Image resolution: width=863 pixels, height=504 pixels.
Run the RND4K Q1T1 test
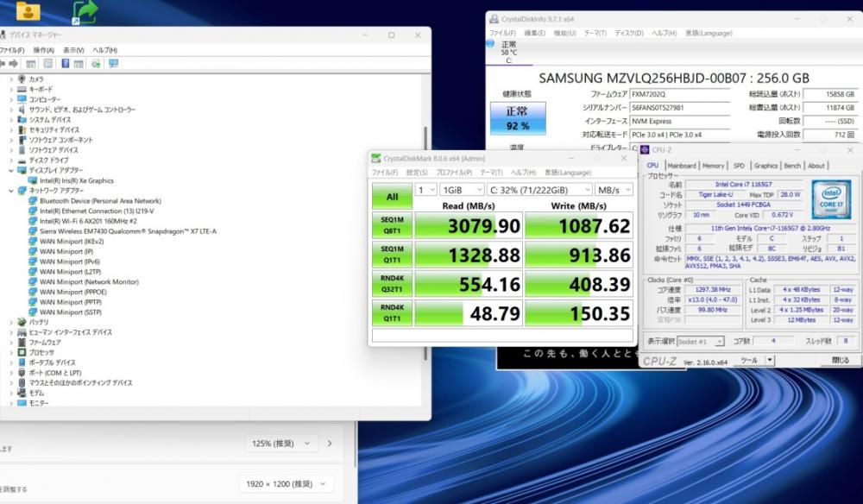392,313
